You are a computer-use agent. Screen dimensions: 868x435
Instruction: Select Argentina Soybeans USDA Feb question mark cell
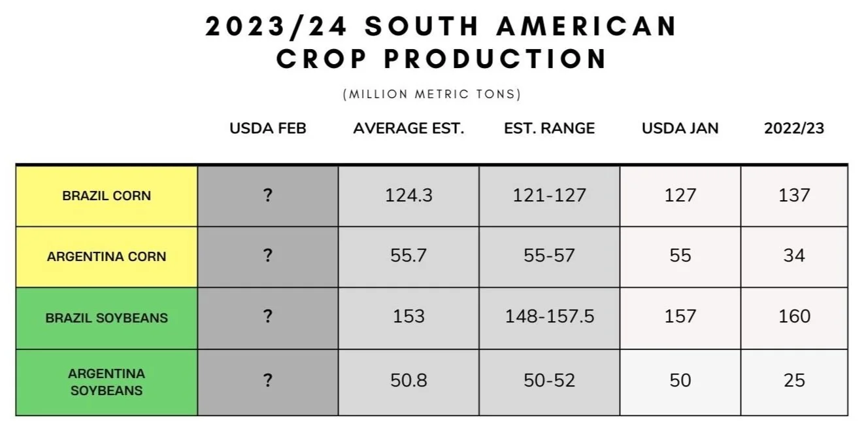click(268, 382)
